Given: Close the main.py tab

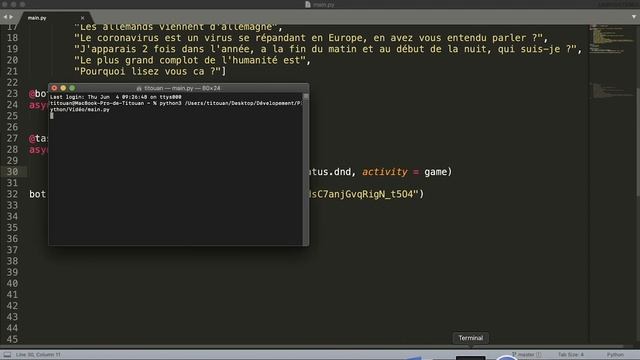Looking at the screenshot, I should tap(82, 18).
